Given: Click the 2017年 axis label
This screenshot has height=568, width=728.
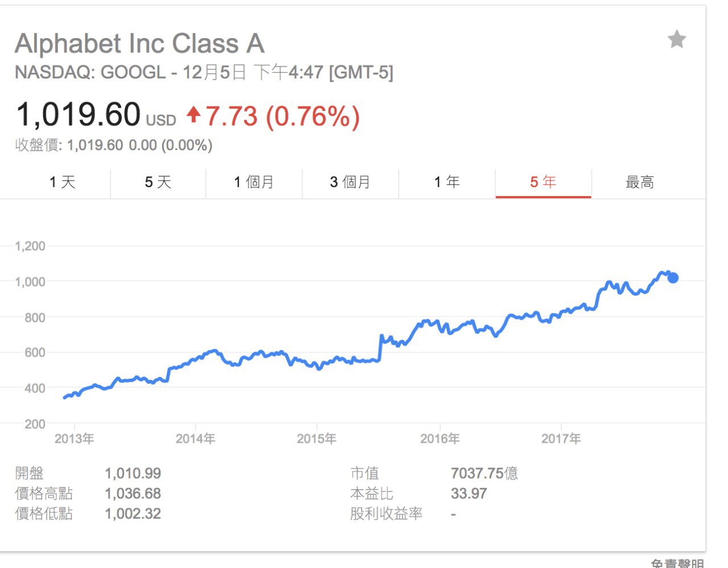Looking at the screenshot, I should (x=561, y=439).
